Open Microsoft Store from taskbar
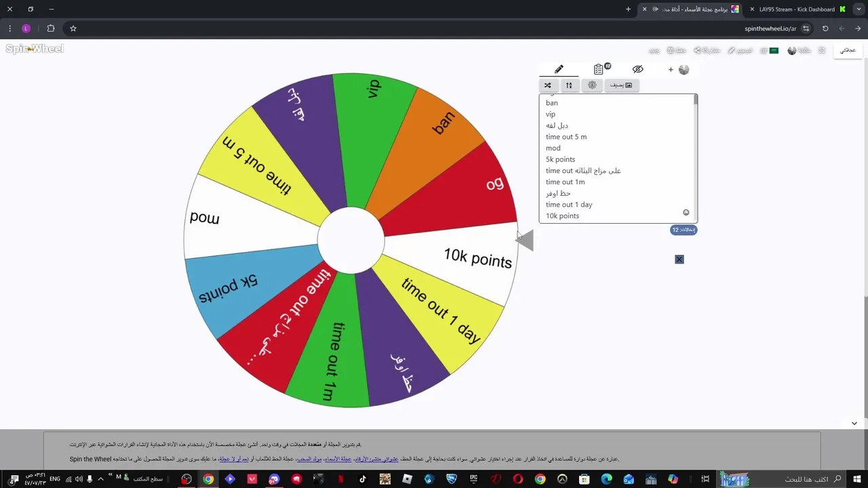Viewport: 868px width, 488px height. tap(584, 479)
